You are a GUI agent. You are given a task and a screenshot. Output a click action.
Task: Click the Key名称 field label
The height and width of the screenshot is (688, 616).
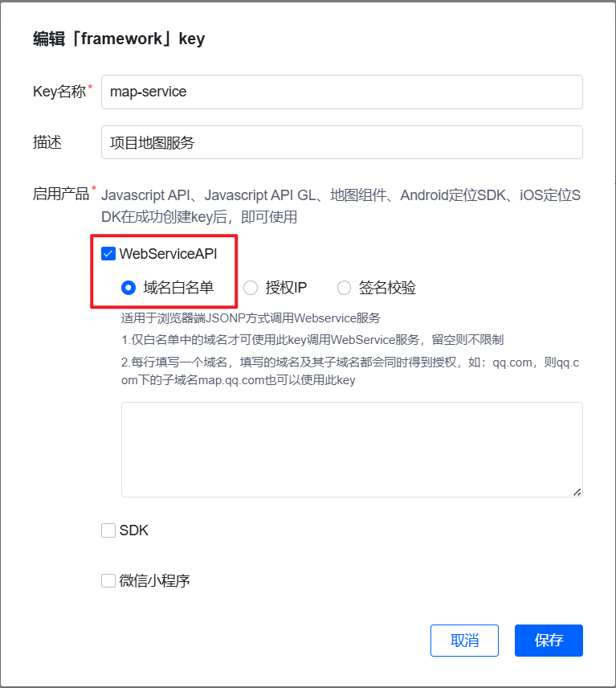tap(59, 92)
